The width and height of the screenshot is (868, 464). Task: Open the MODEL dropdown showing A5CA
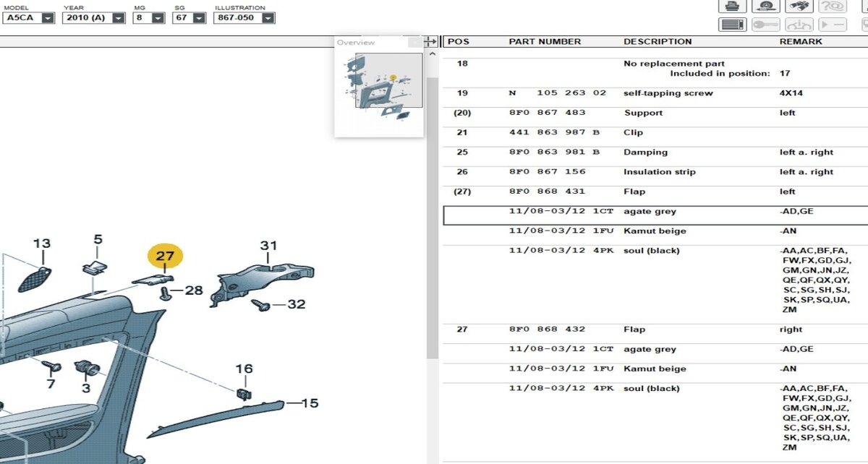(48, 17)
